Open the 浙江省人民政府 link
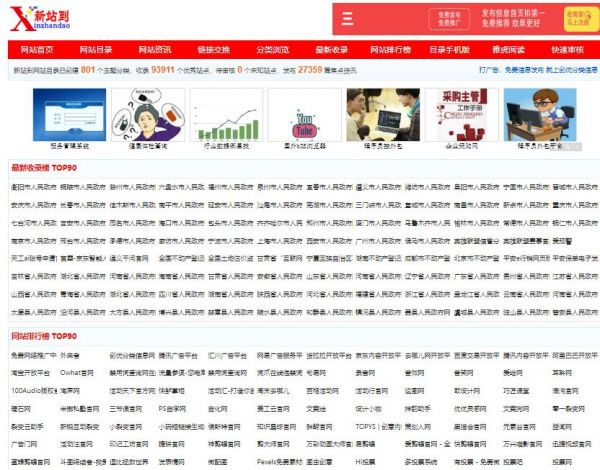600x470 pixels. pos(427,294)
